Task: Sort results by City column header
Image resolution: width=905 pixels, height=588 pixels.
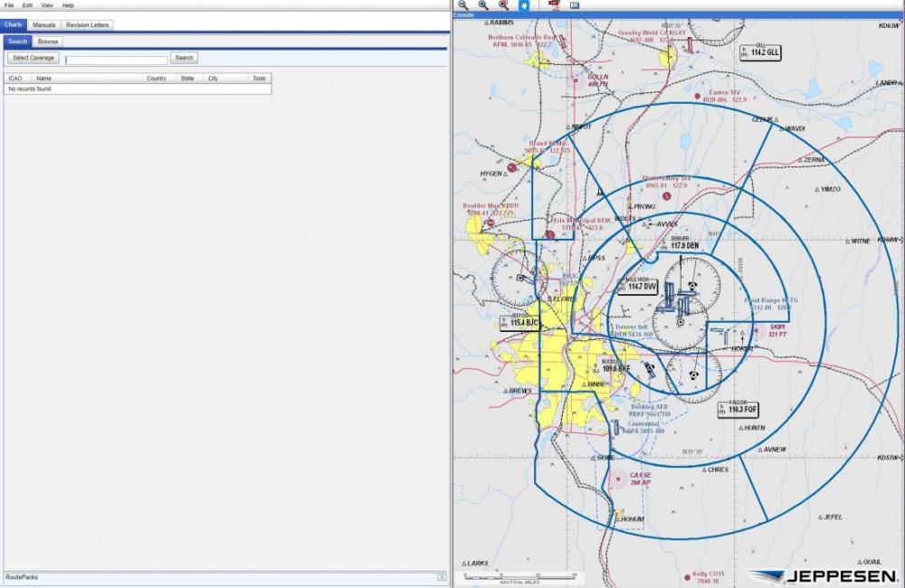Action: pos(226,79)
